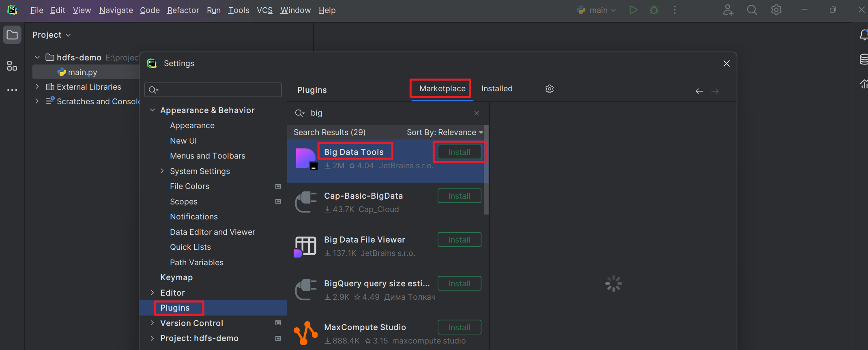
Task: Click the File Colors project-level marker icon
Action: tap(278, 186)
